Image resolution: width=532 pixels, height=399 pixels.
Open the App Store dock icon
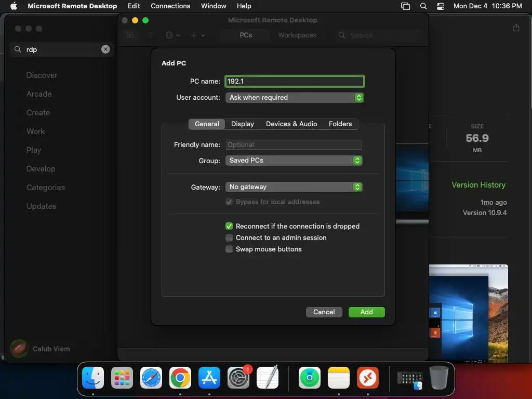[209, 377]
